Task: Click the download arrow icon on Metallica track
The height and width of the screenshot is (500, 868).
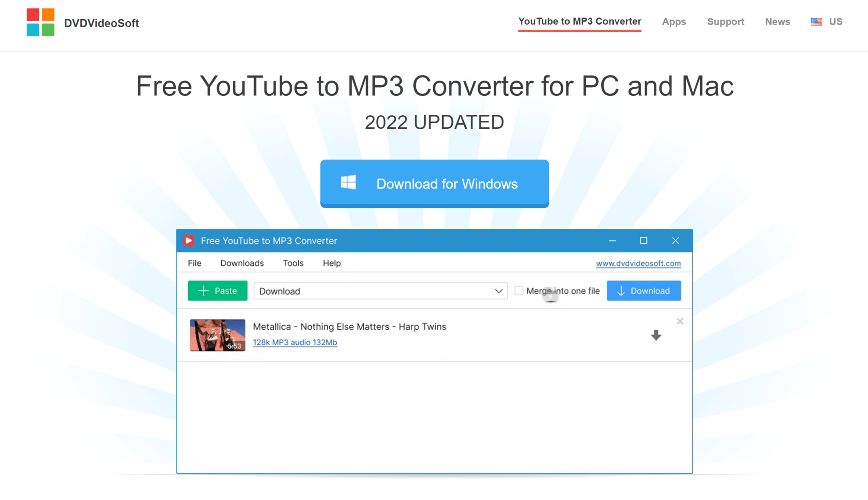Action: click(655, 335)
